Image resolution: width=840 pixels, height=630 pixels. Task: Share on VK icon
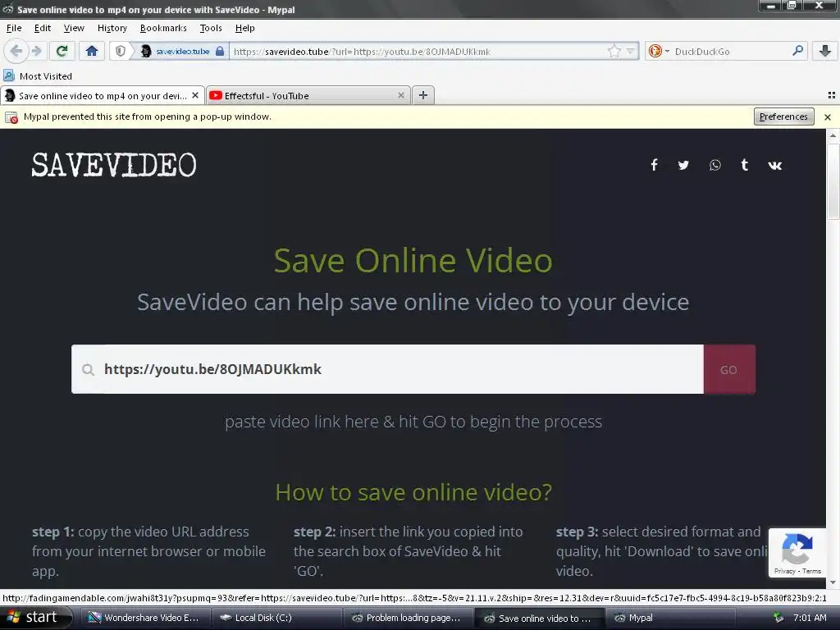[774, 166]
